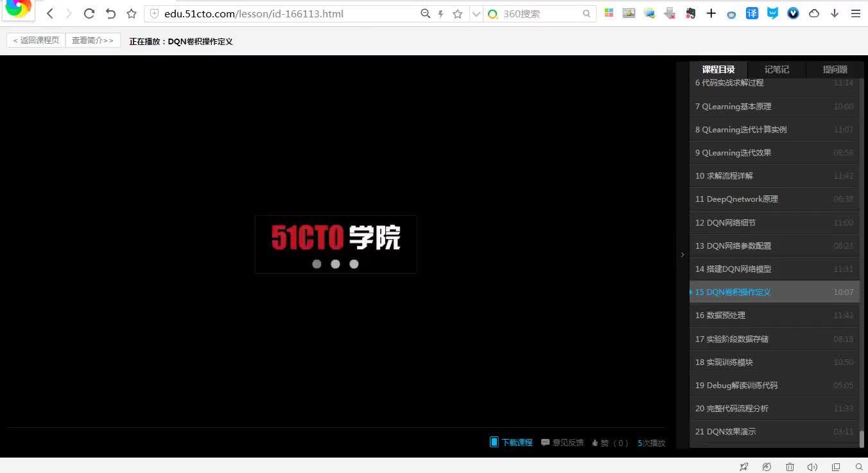Image resolution: width=868 pixels, height=473 pixels.
Task: Bookmark page with star inside address bar
Action: [458, 13]
